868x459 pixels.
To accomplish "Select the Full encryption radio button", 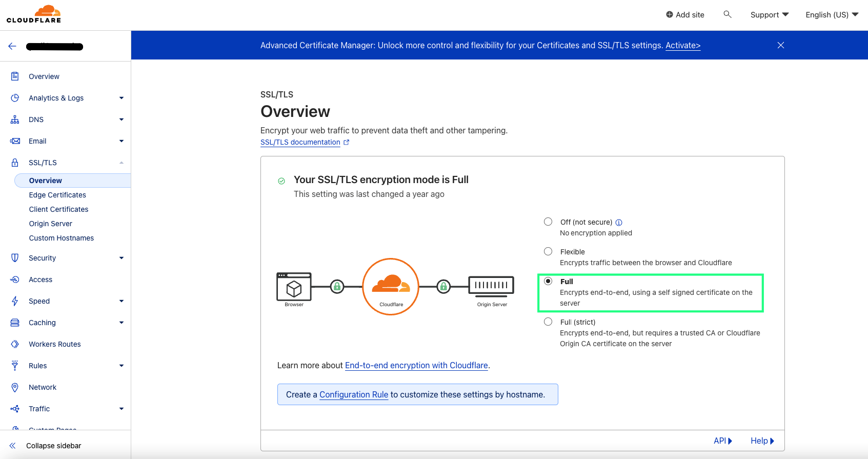I will pyautogui.click(x=548, y=281).
